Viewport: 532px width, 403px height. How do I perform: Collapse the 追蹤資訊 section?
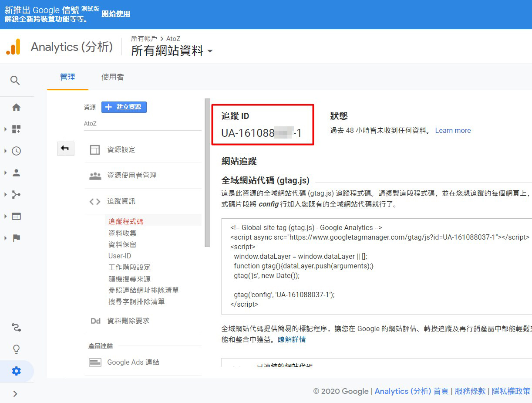point(121,201)
